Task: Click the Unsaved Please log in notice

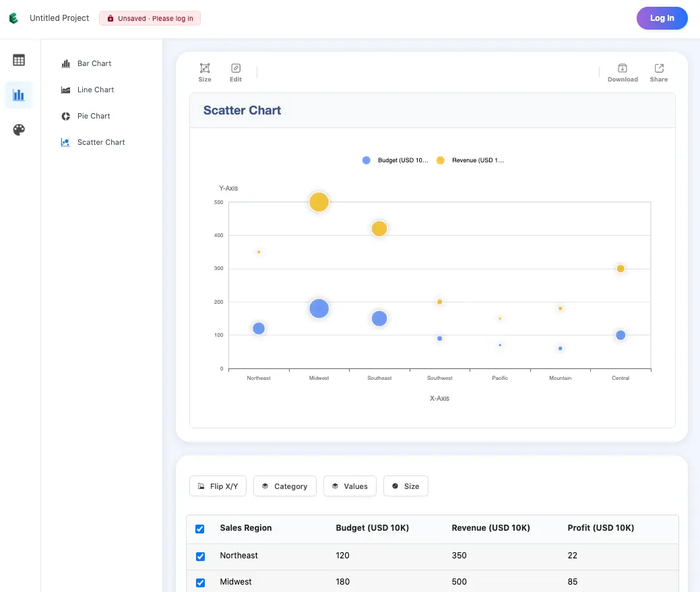Action: [x=150, y=18]
